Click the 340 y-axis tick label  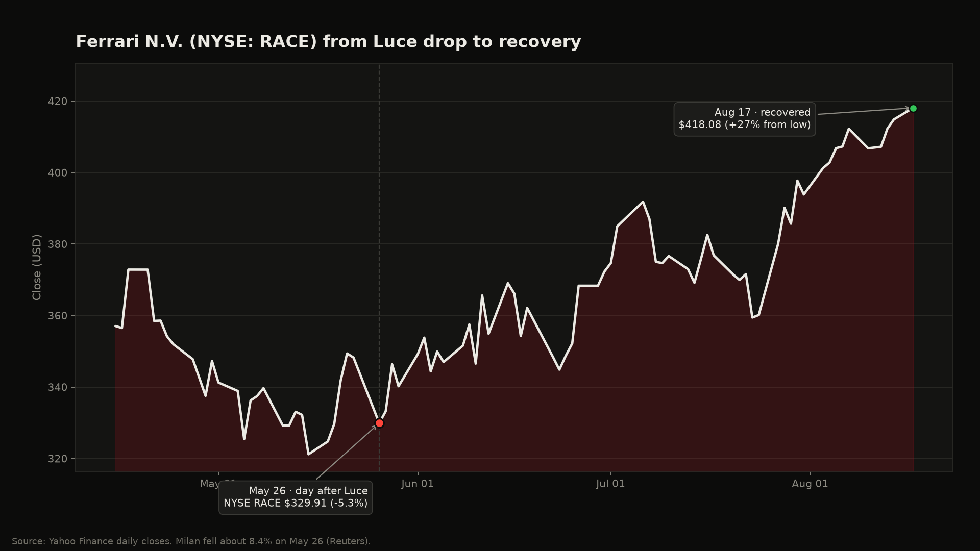pyautogui.click(x=57, y=387)
